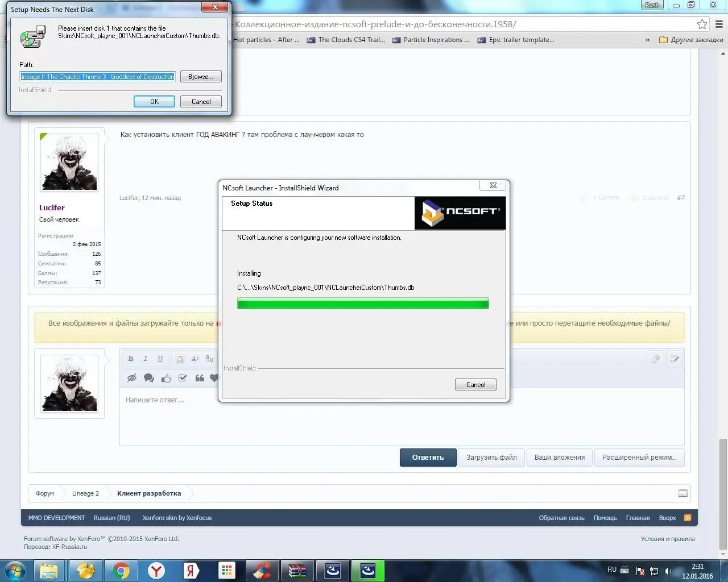Open 'Условия и правила' link
728x582 pixels.
click(667, 539)
